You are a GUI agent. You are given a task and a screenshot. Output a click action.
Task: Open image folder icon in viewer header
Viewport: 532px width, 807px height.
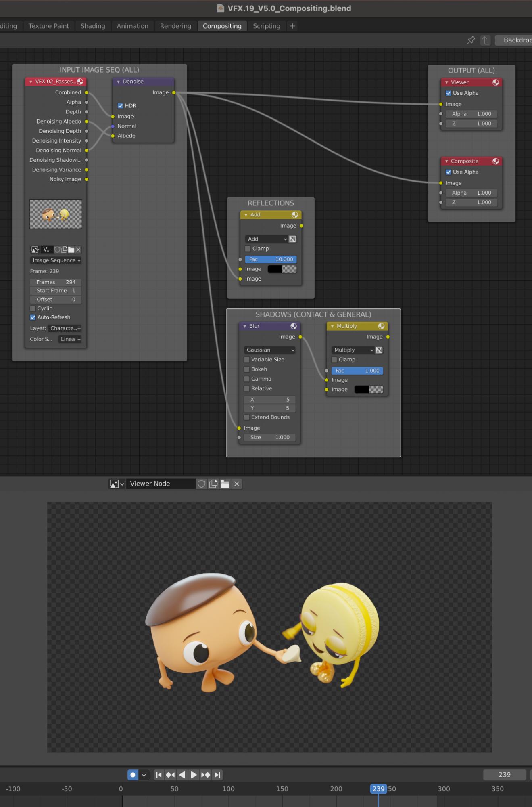tap(225, 484)
